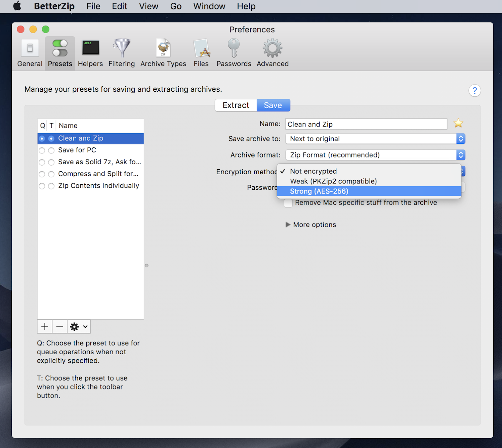Switch to the Extract tab
The width and height of the screenshot is (502, 448).
point(235,105)
